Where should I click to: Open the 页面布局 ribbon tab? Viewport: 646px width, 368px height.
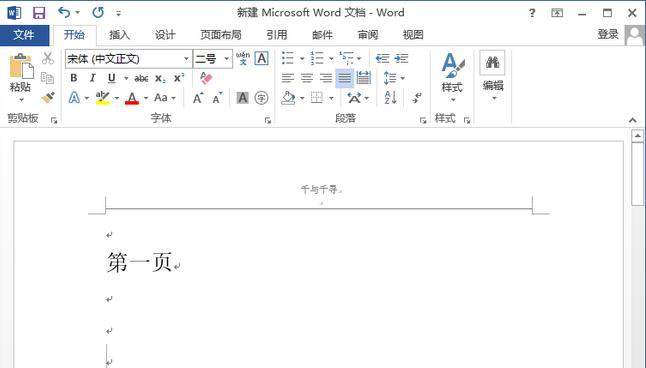coord(221,35)
